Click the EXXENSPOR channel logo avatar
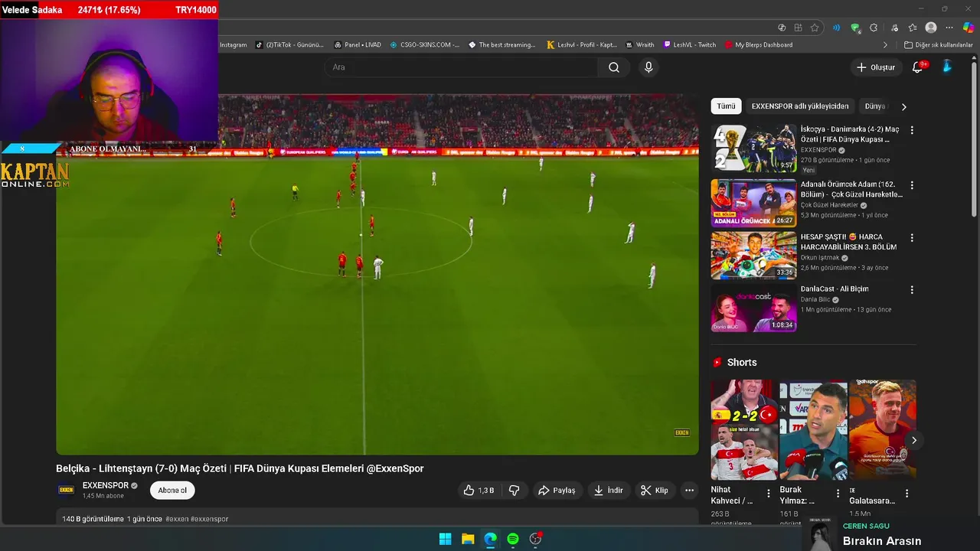980x551 pixels. (67, 491)
